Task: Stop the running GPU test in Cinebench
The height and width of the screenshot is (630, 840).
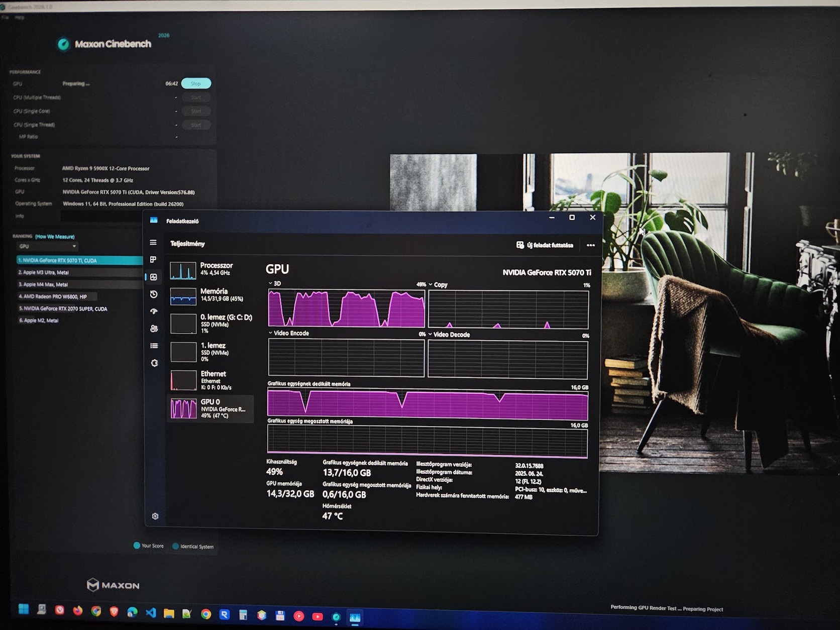Action: 196,83
